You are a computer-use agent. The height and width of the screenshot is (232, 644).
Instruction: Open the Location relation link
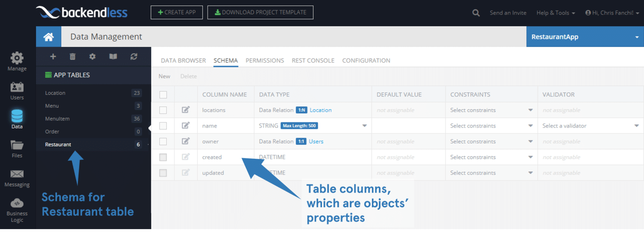click(x=321, y=110)
